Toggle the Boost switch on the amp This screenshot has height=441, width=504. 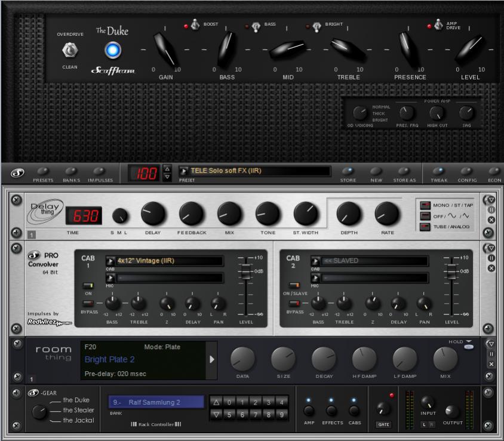tap(195, 25)
